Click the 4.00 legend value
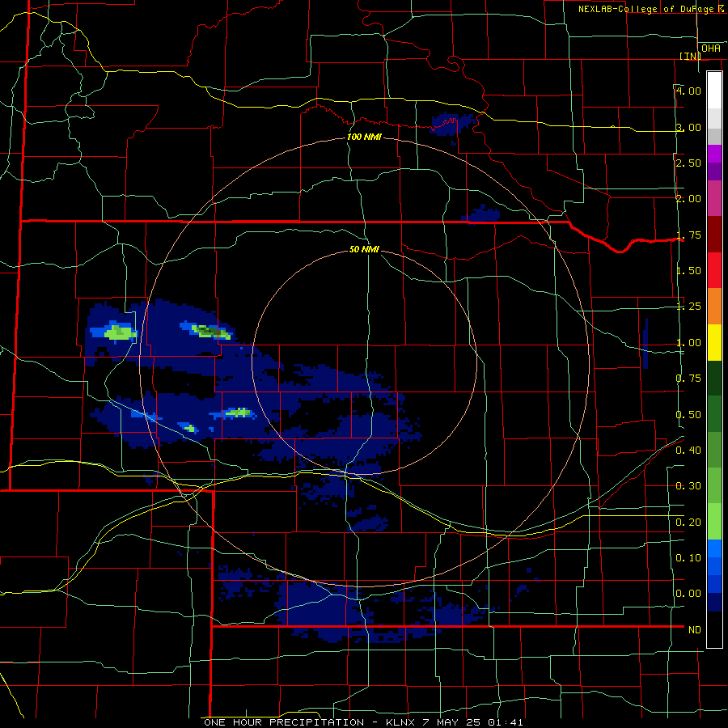Screen dimensions: 728x728 click(x=688, y=91)
